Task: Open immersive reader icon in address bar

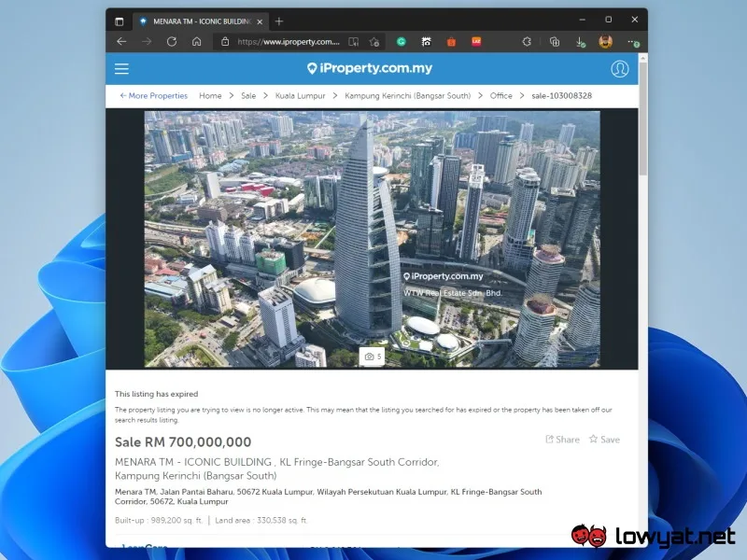Action: [x=353, y=42]
